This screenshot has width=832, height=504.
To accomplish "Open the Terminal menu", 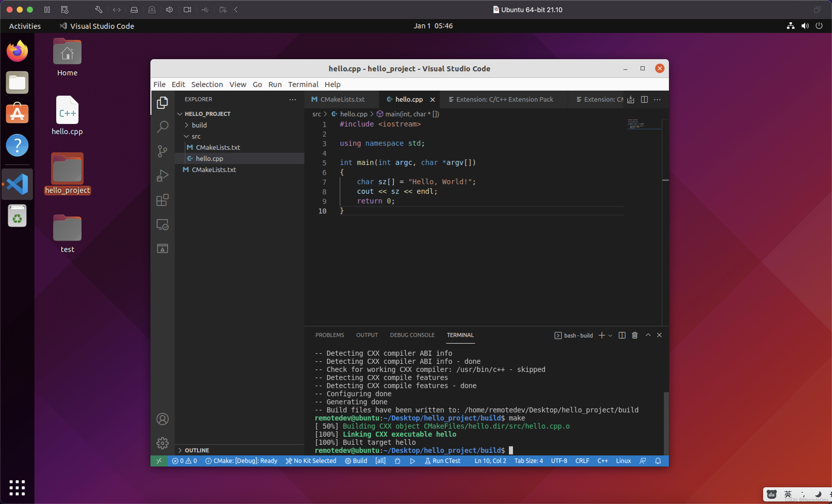I will [x=303, y=84].
